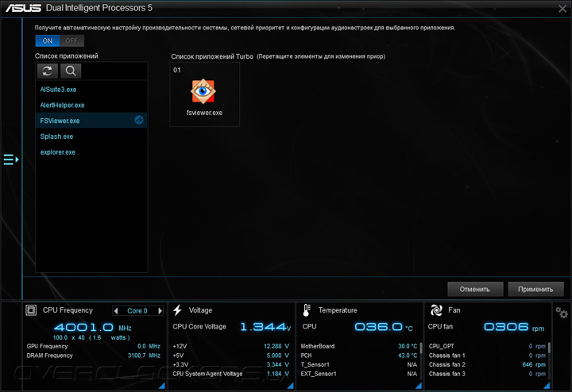Click the Chassis fan 3 row

[x=487, y=374]
